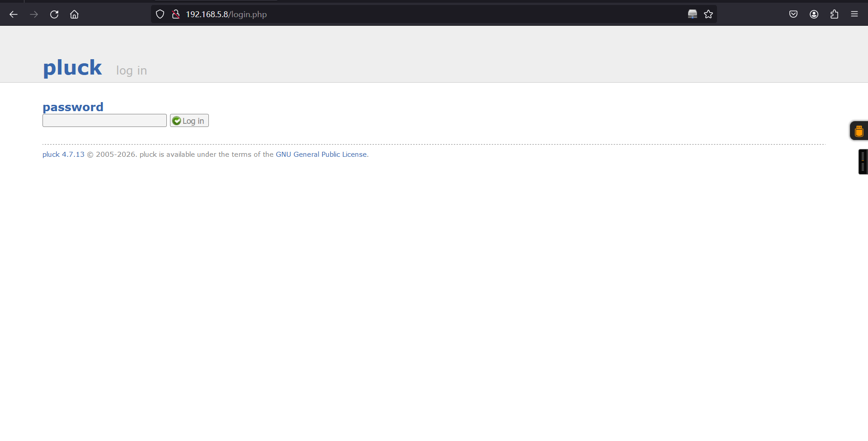Focus the password input field
The width and height of the screenshot is (868, 441).
pos(104,121)
